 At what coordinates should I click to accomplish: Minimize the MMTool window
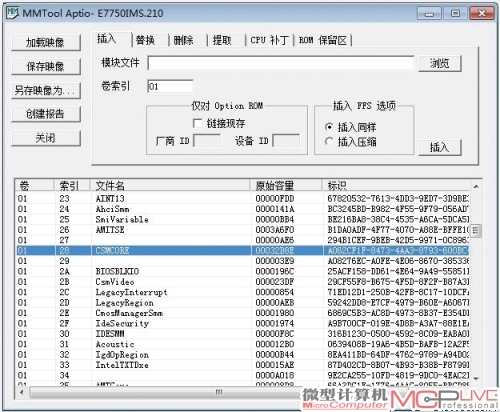coord(429,14)
